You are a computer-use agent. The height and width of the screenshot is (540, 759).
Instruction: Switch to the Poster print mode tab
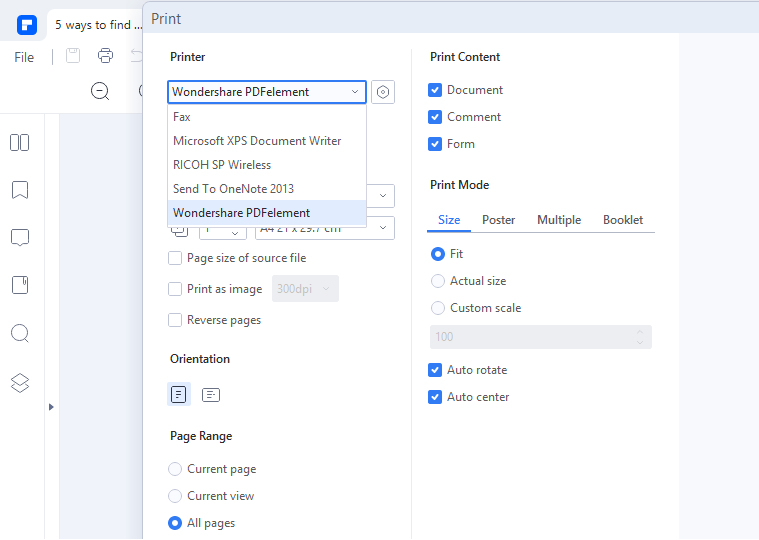click(499, 220)
